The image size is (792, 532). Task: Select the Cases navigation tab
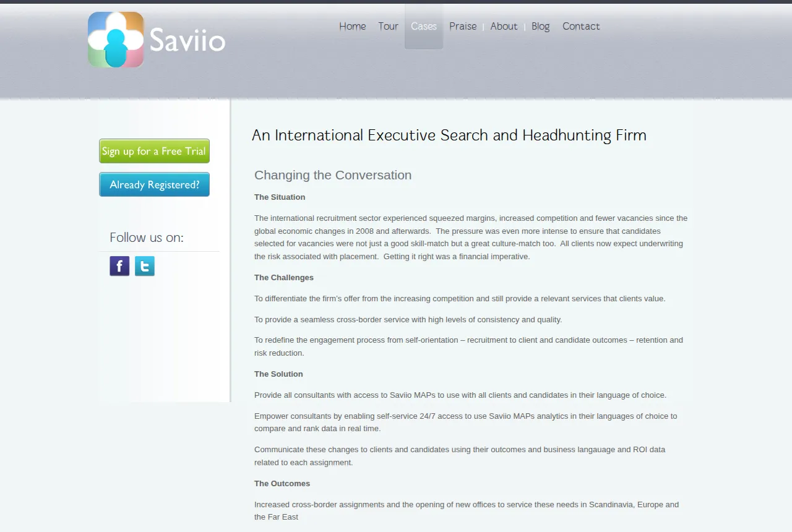(x=424, y=26)
